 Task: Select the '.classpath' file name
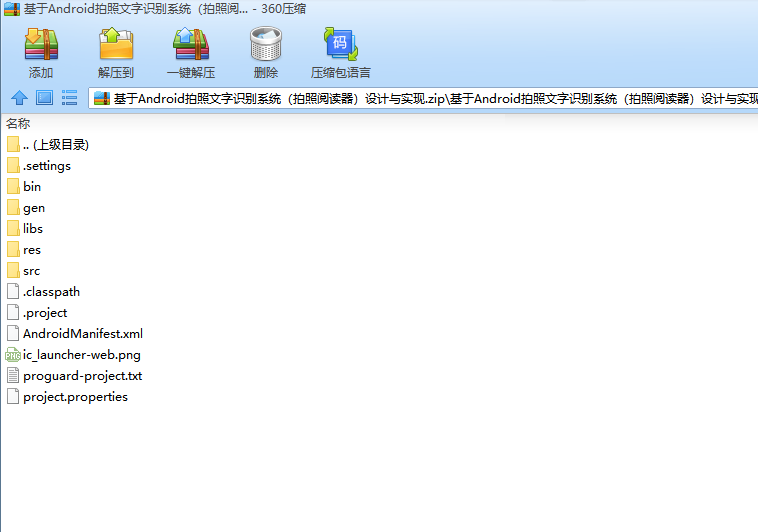(51, 292)
